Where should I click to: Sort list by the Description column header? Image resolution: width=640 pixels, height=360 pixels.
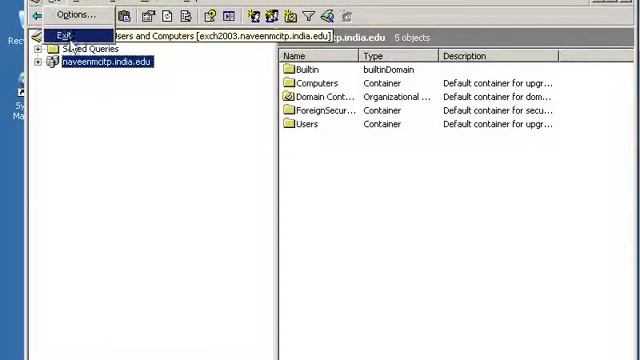tap(499, 56)
